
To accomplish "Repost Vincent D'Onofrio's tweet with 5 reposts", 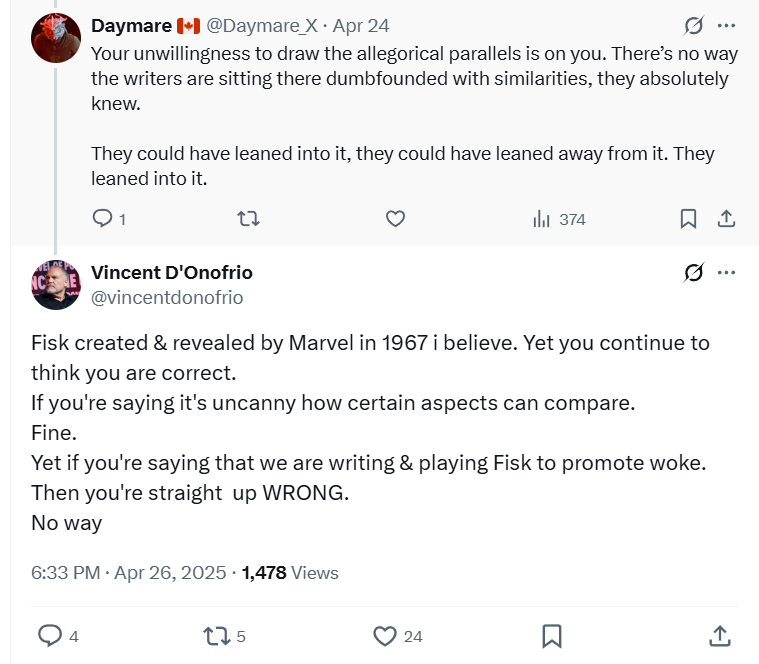I will pos(215,636).
